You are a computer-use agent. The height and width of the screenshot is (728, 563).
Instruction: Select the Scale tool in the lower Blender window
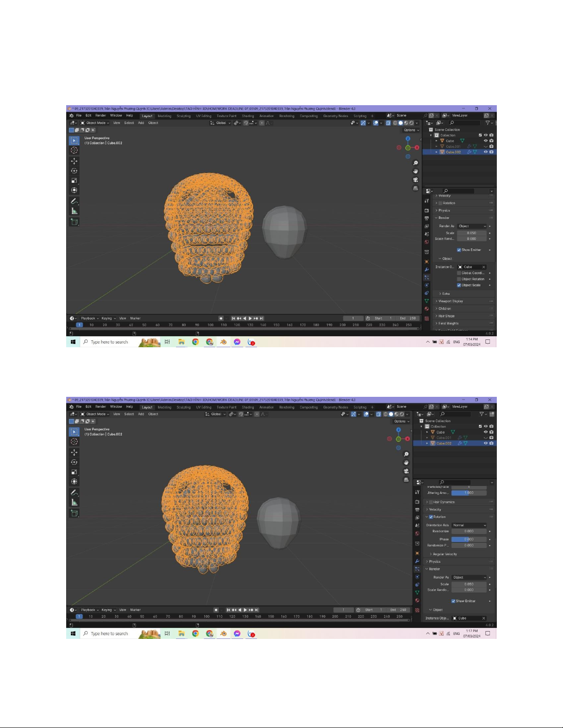pos(74,472)
